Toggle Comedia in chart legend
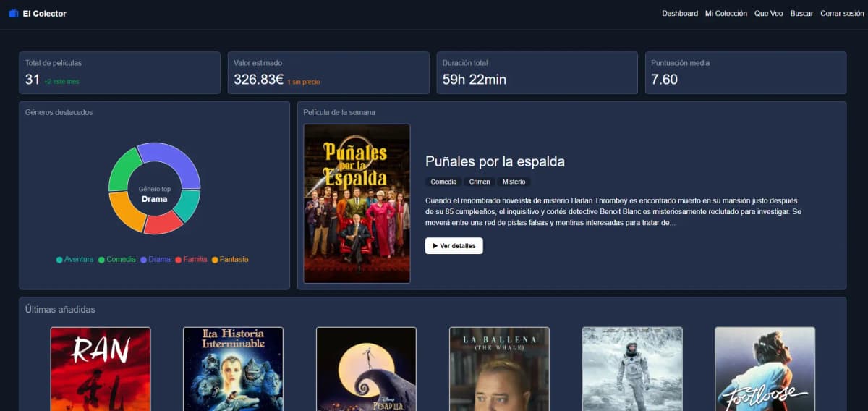The image size is (868, 411). point(117,259)
